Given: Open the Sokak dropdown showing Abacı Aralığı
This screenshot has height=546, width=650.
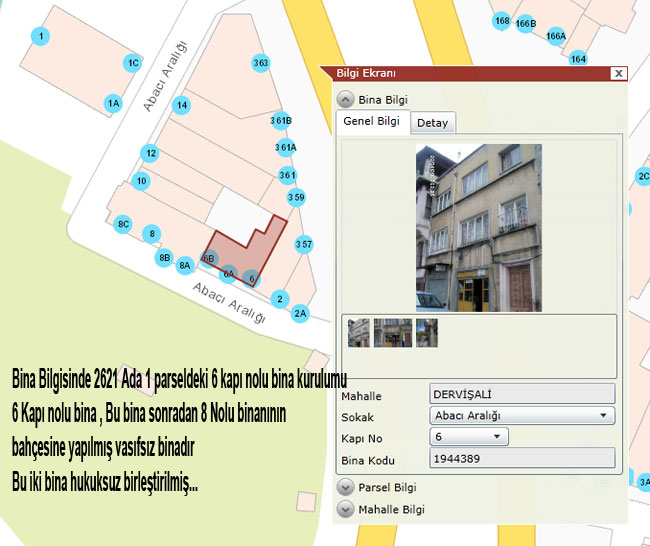Looking at the screenshot, I should pos(521,415).
